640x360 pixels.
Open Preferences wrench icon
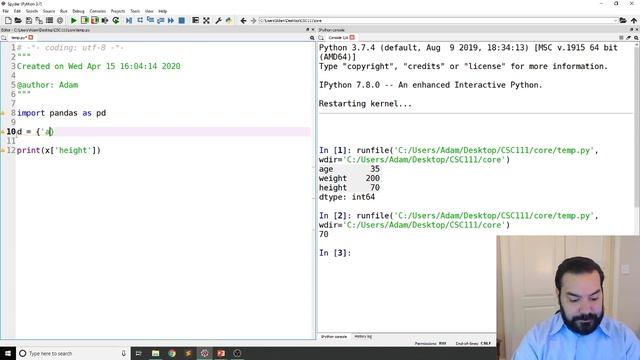(218, 20)
